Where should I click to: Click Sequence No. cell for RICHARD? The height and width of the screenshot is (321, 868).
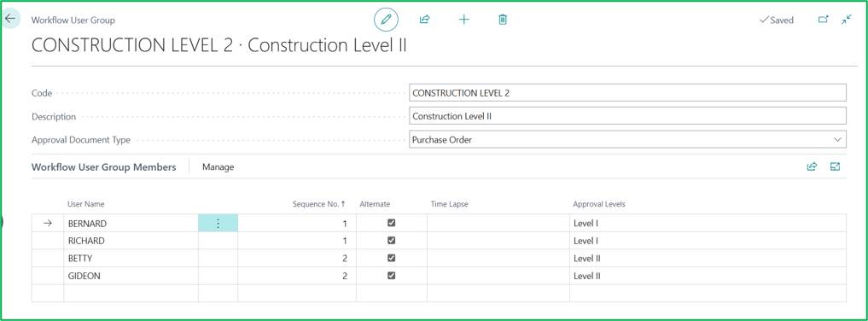(x=297, y=242)
